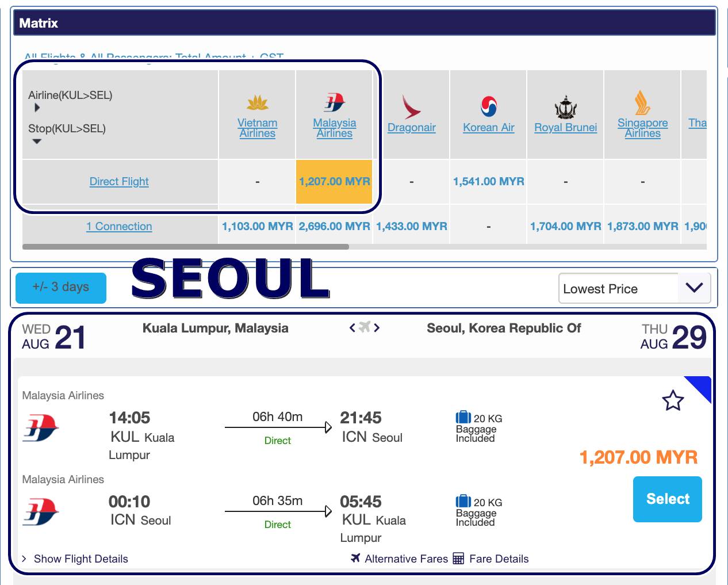Favorite the flight with the star icon

[673, 400]
